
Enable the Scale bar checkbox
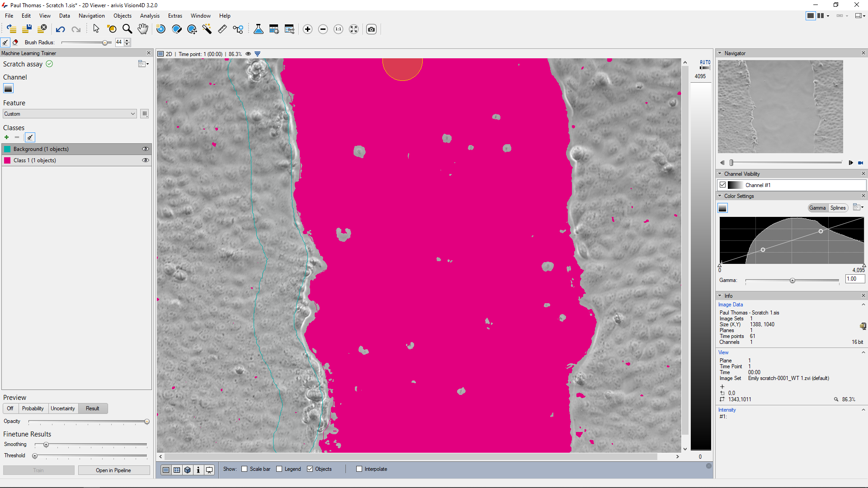pos(245,469)
